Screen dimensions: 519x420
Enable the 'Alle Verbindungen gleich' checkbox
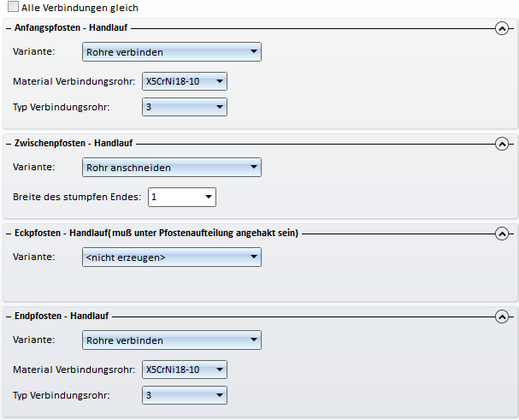pos(13,8)
